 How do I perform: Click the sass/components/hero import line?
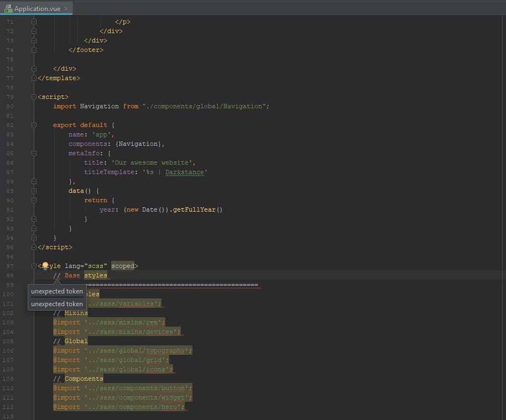coord(119,407)
